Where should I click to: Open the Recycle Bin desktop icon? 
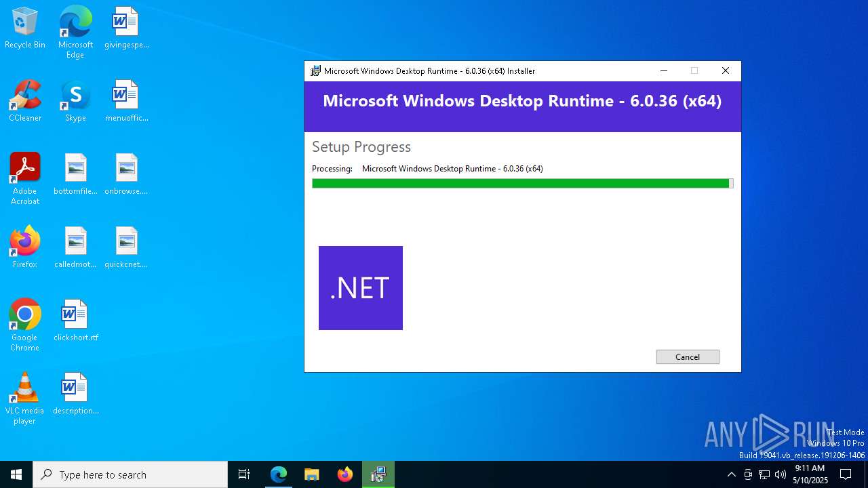tap(25, 28)
